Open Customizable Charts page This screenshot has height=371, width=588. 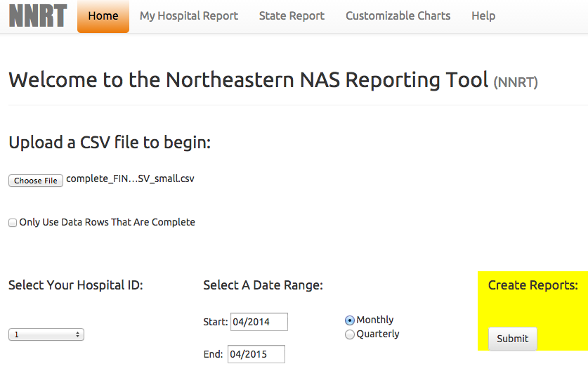coord(398,15)
